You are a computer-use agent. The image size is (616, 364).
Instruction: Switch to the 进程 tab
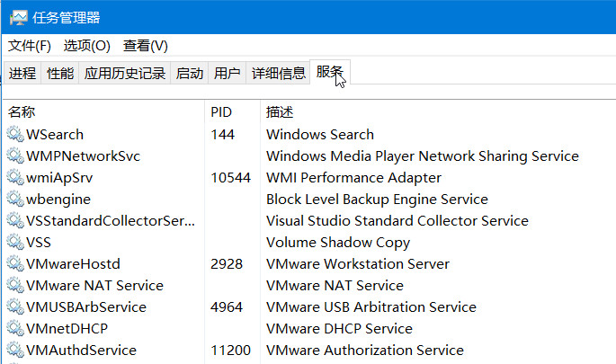coord(22,73)
